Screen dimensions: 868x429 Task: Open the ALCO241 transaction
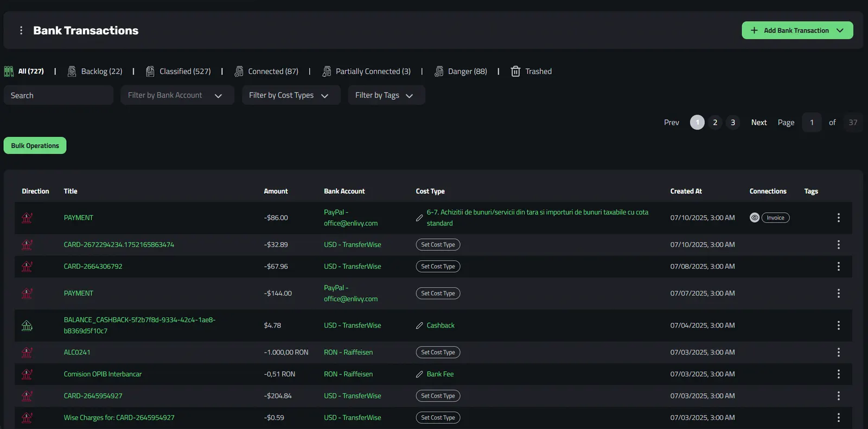coord(77,352)
